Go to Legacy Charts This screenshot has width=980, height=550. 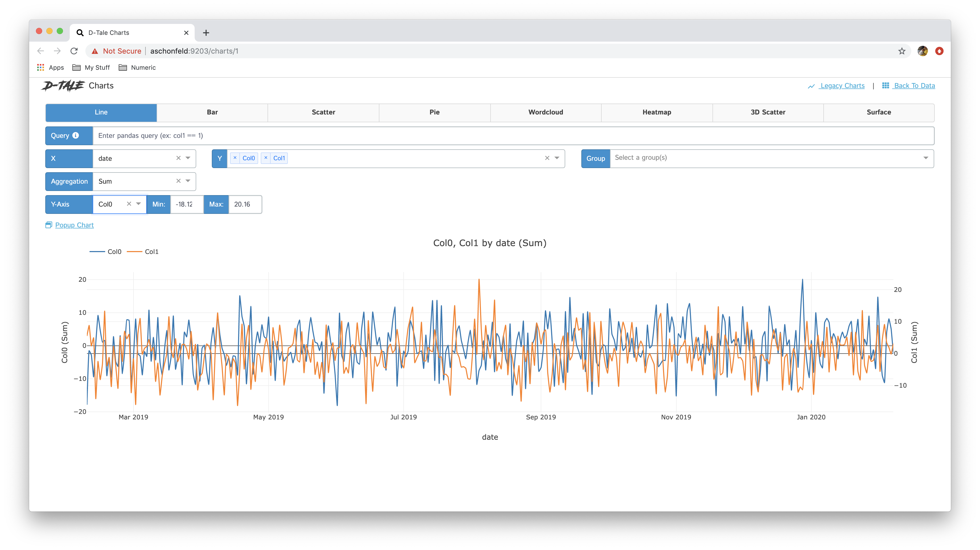[842, 86]
